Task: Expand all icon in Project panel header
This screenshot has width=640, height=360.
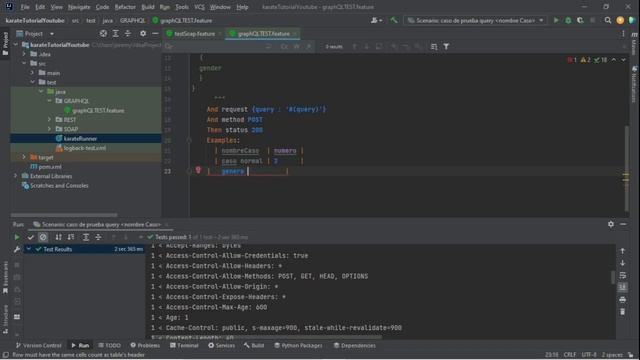Action: 116,33
